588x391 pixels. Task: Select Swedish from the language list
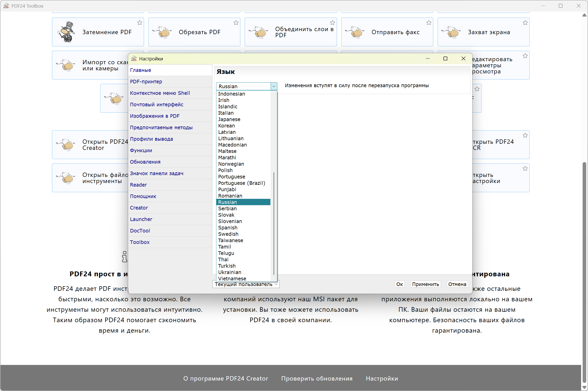point(243,234)
